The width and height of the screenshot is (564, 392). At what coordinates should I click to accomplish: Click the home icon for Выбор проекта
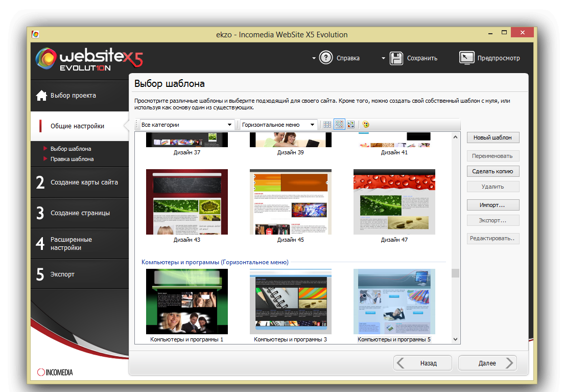coord(41,96)
